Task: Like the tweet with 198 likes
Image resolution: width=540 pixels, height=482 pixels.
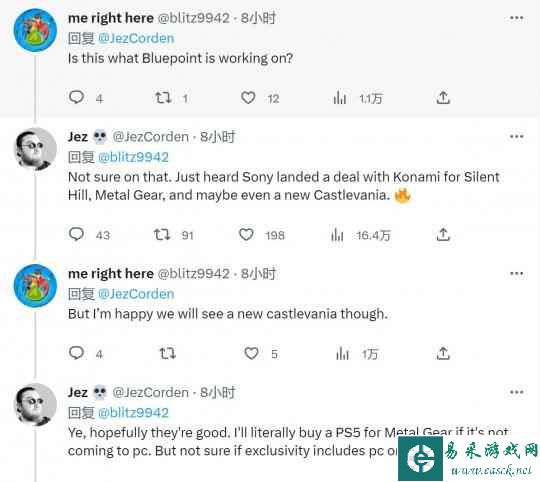Action: point(246,235)
